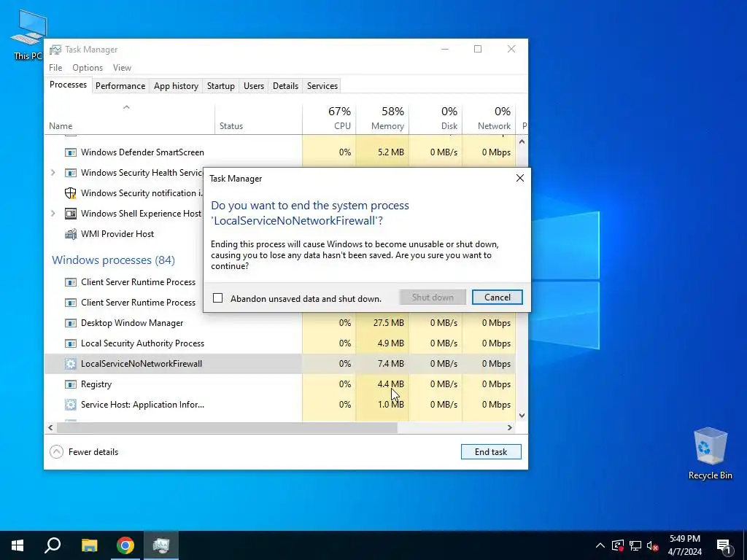Close the end system process dialog

point(519,178)
